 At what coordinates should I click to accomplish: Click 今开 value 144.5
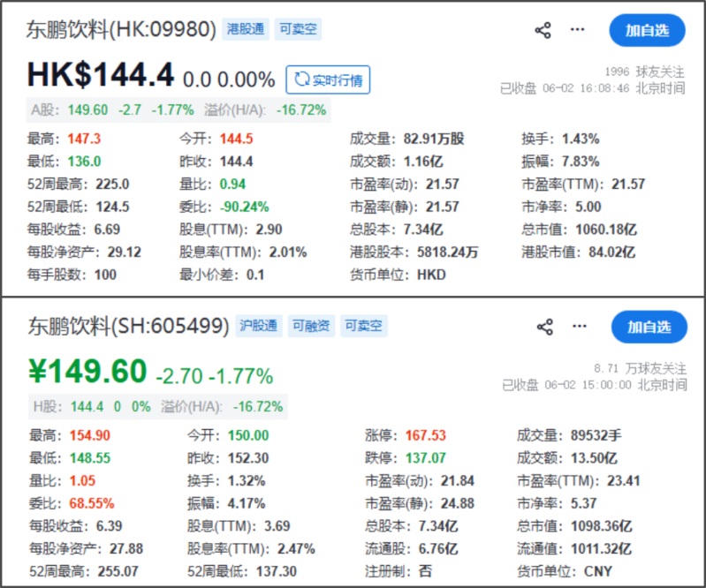[237, 139]
